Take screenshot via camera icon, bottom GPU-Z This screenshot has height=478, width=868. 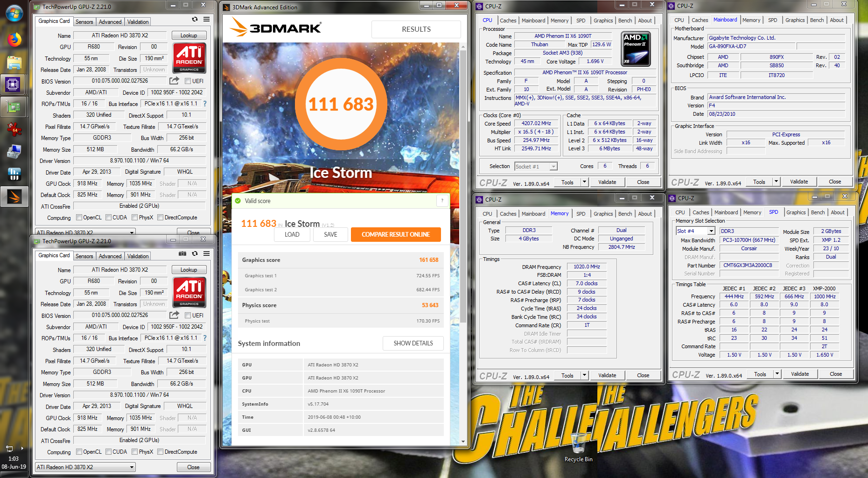182,253
